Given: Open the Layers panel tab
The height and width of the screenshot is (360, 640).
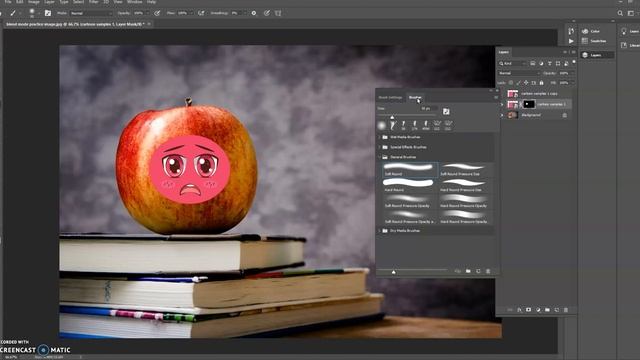Looking at the screenshot, I should (x=504, y=52).
